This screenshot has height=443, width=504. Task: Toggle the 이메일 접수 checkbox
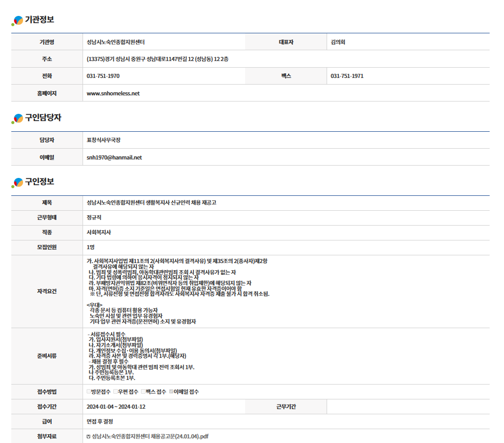click(171, 392)
